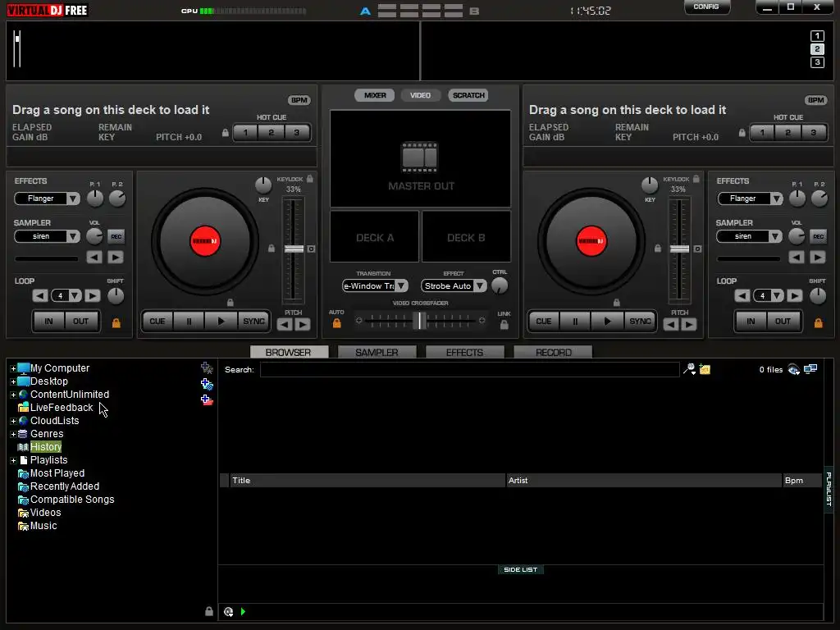Select the VIDEO center panel tab

(421, 95)
